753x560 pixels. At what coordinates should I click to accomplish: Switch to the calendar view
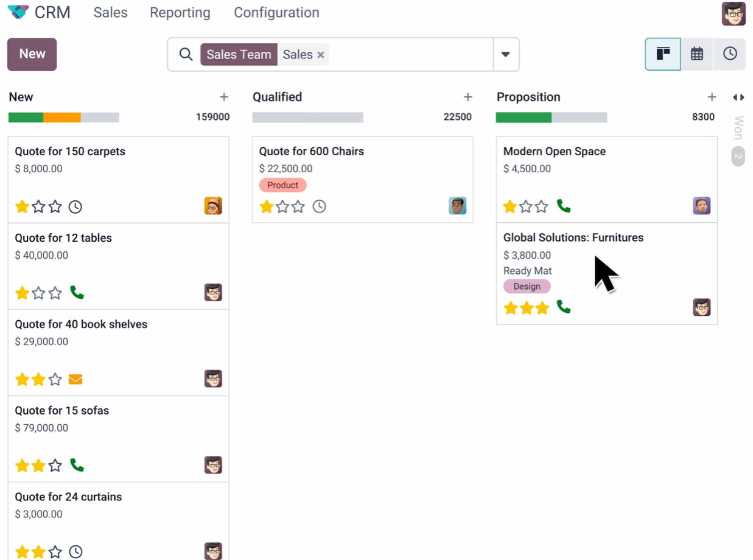(696, 54)
